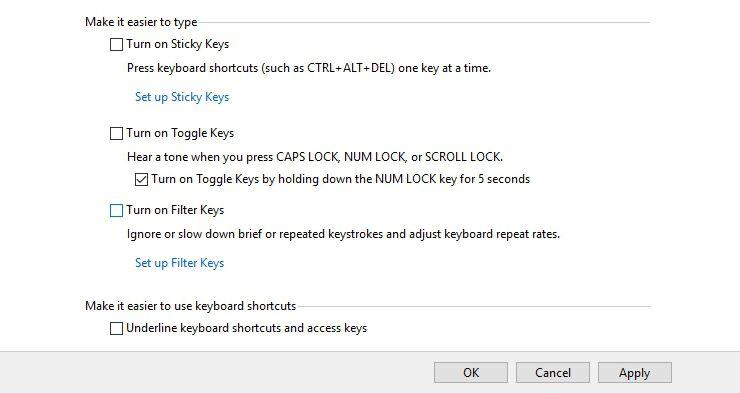Click 'Make it easier to use keyboard shortcuts' heading
This screenshot has height=393, width=740.
[x=191, y=306]
